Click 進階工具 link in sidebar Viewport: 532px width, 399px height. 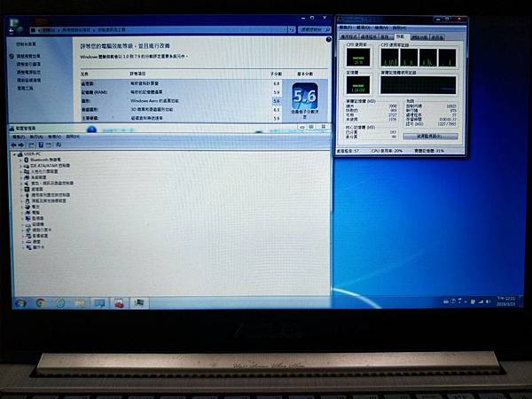pyautogui.click(x=25, y=88)
